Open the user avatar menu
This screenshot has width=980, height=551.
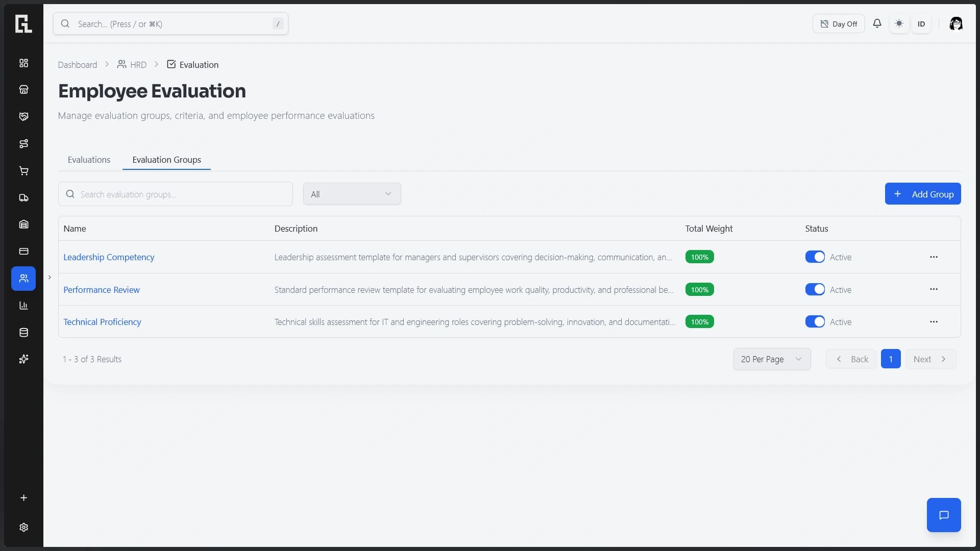tap(955, 23)
